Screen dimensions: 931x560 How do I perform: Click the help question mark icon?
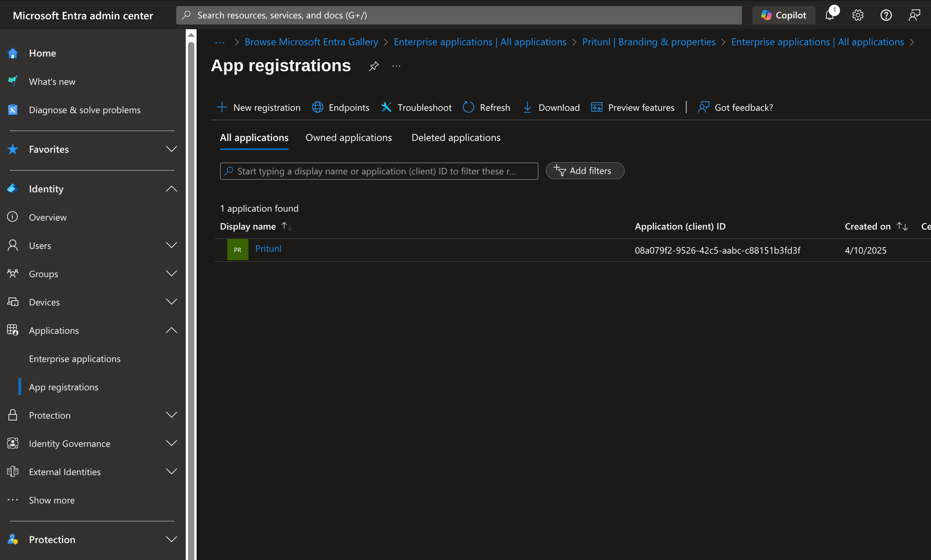pos(886,15)
